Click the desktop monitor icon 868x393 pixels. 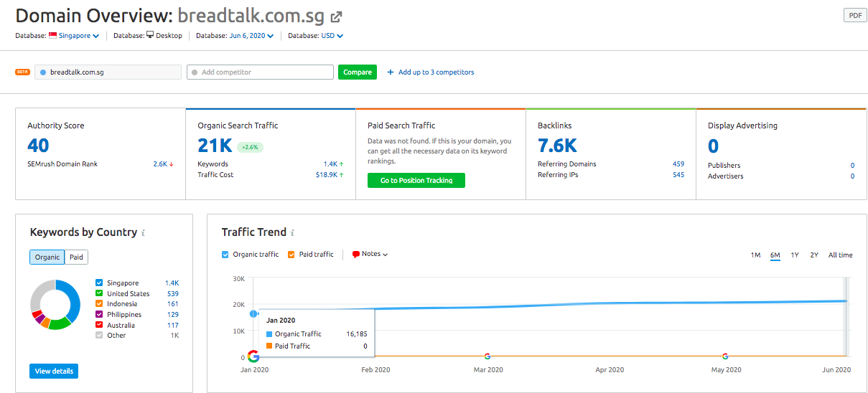[150, 35]
